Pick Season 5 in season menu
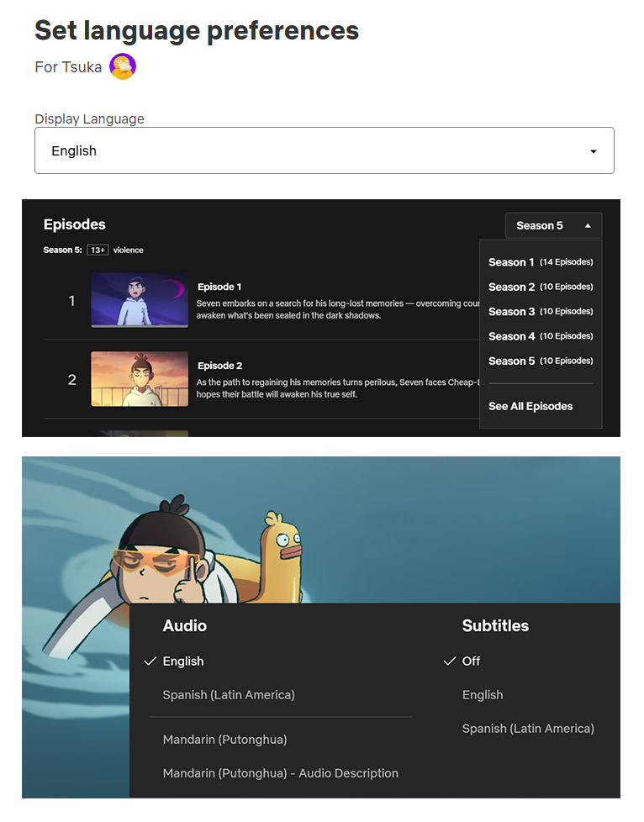Screen dimensions: 644x822 pos(540,361)
